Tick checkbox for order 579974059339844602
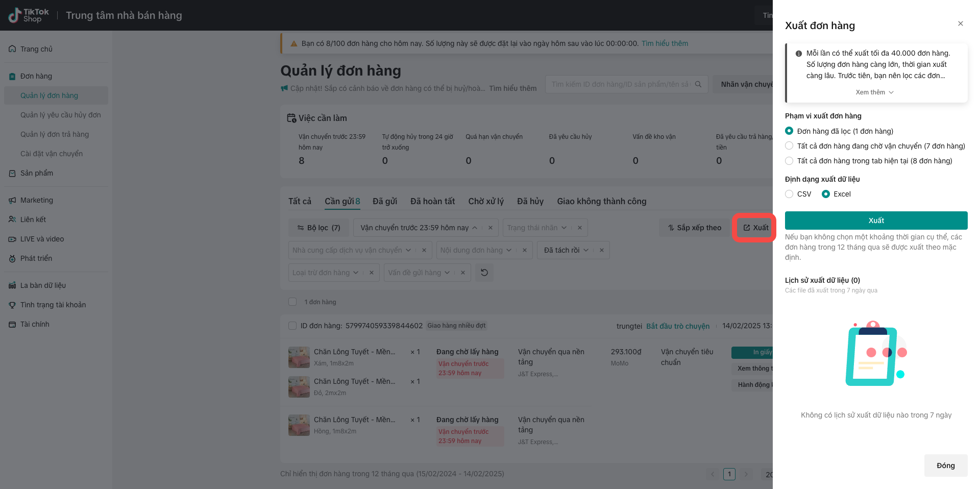The image size is (980, 489). [x=292, y=326]
